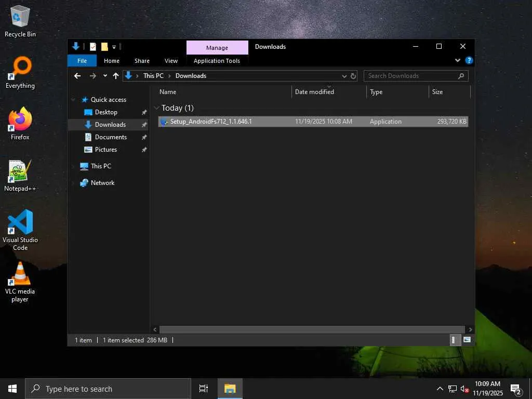Switch to large thumbnails view

coord(467,340)
